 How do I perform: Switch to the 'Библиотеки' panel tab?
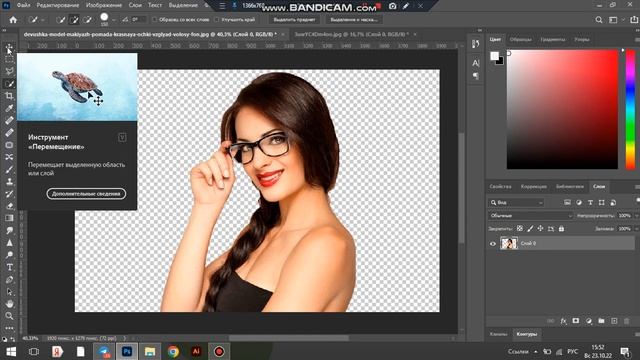pyautogui.click(x=570, y=187)
